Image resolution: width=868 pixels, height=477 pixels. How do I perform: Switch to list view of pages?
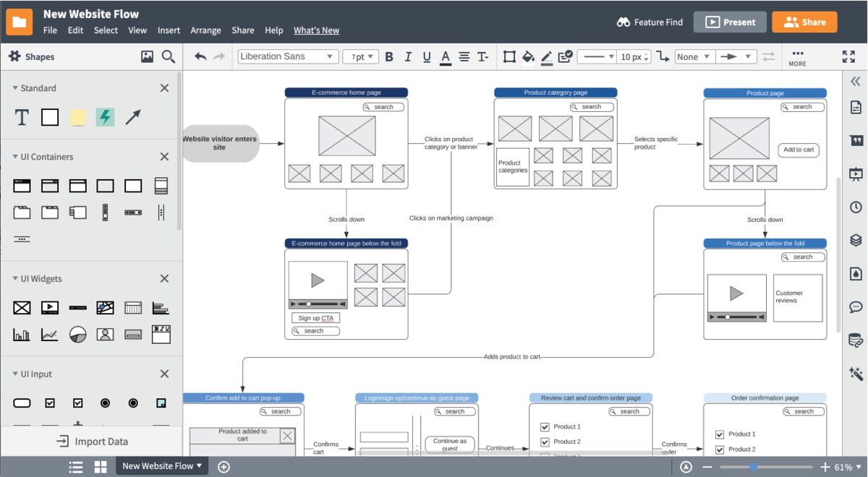pos(76,467)
